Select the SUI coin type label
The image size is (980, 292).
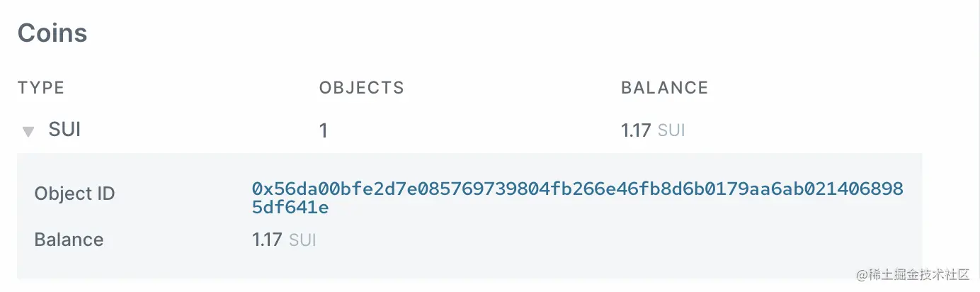64,130
